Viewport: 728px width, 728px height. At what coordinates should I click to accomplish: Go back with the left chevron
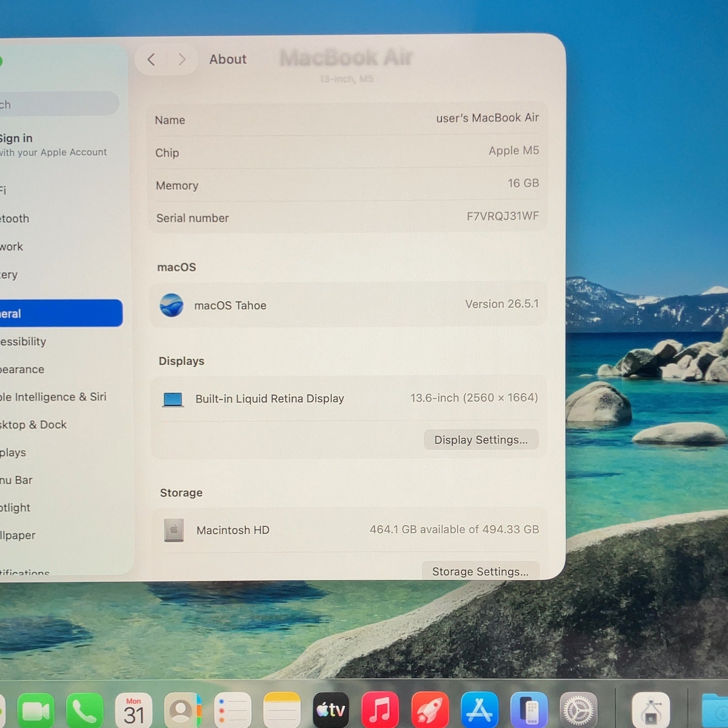point(151,60)
